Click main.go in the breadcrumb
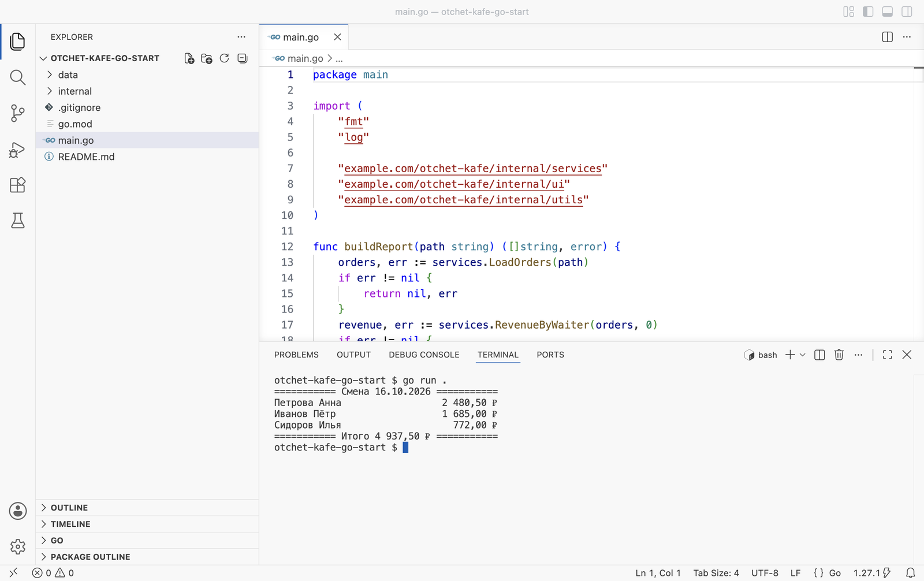This screenshot has height=581, width=924. (x=305, y=58)
